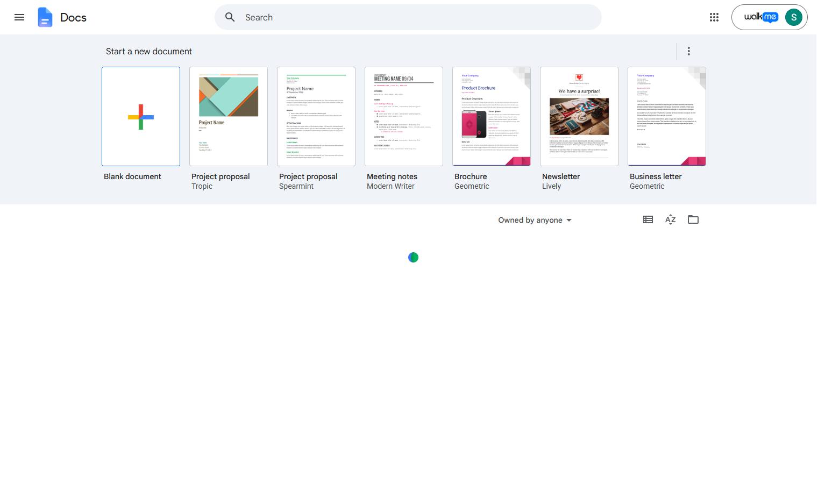Click the 'Tropic' subtitle text
The height and width of the screenshot is (504, 825).
tap(202, 186)
